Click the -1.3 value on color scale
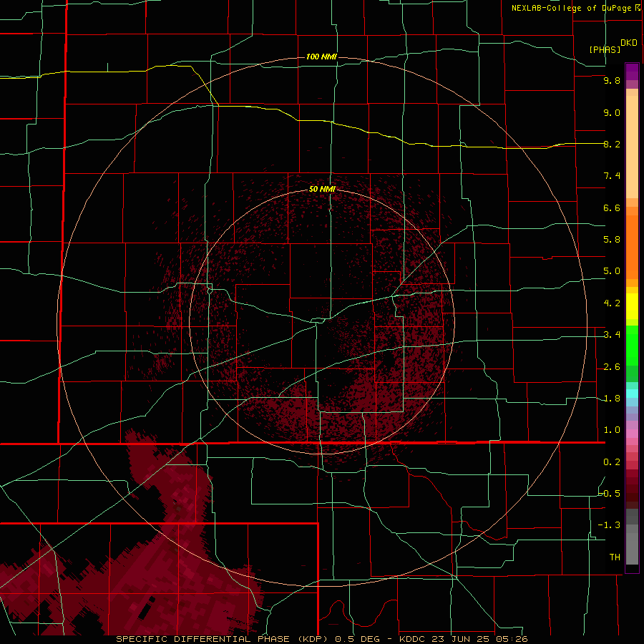Screen dimensions: 644x644 [x=609, y=525]
